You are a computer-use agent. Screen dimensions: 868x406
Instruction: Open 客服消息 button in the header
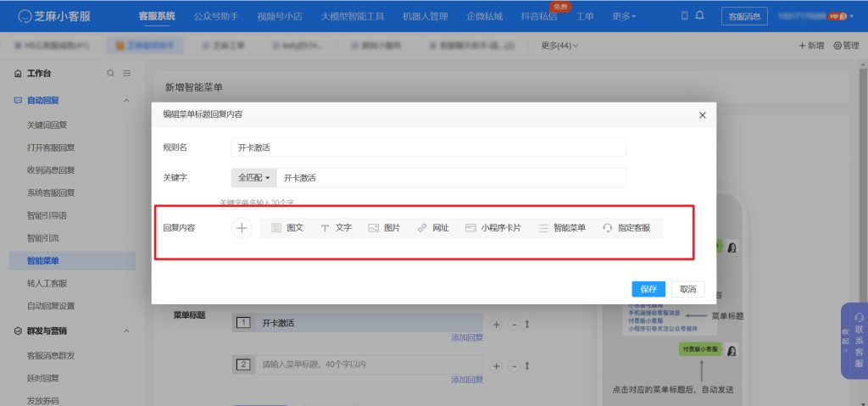744,16
